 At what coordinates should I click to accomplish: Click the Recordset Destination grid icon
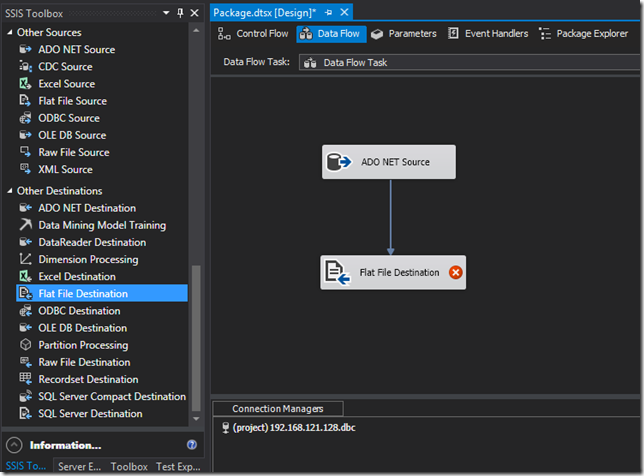(x=25, y=379)
